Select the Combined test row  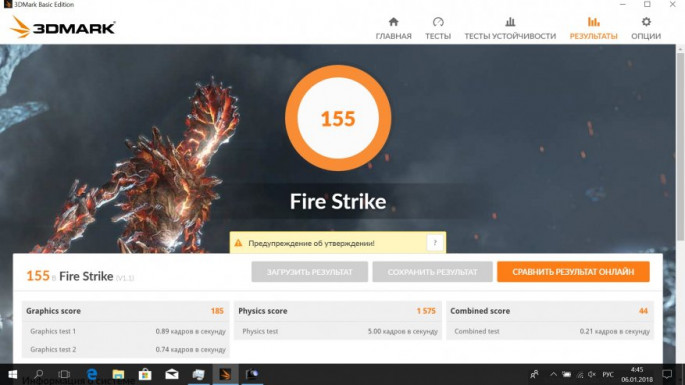coord(550,331)
